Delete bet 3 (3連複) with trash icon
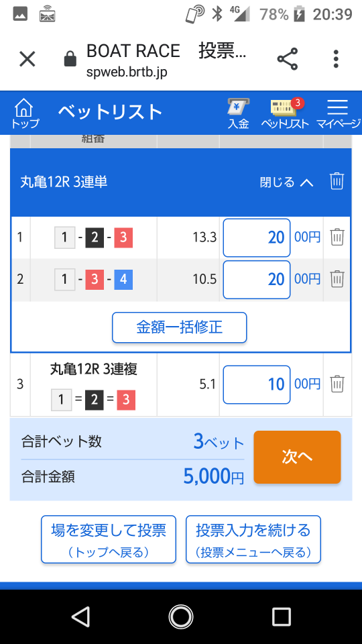The image size is (362, 644). click(337, 384)
